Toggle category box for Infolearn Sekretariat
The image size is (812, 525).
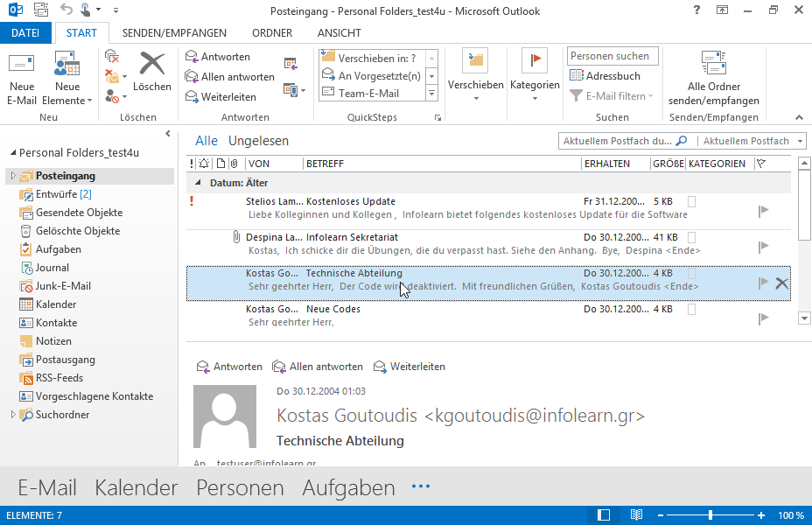click(691, 237)
